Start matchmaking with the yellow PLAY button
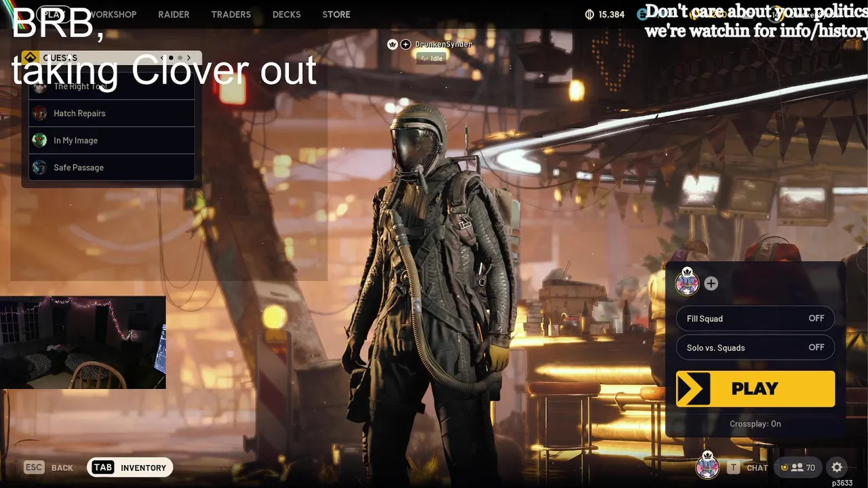868x488 pixels. pos(755,388)
